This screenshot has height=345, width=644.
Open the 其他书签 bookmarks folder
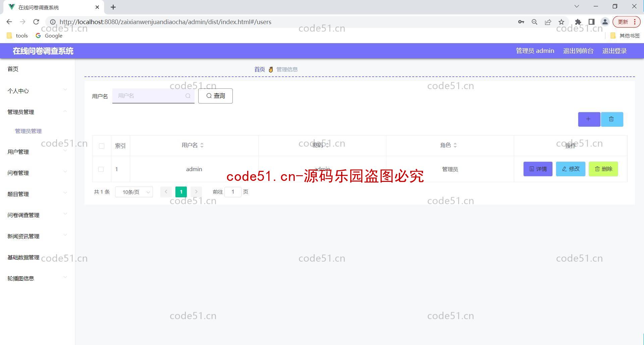[x=625, y=36]
